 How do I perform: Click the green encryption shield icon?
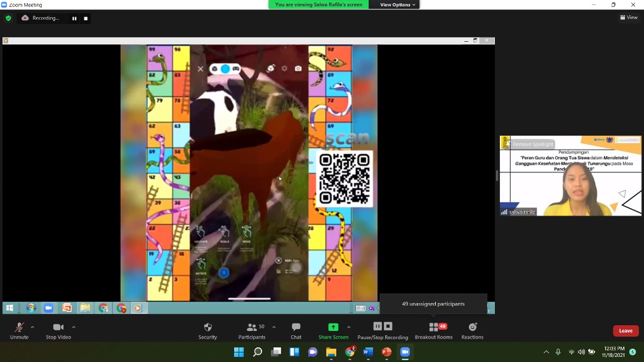coord(8,18)
